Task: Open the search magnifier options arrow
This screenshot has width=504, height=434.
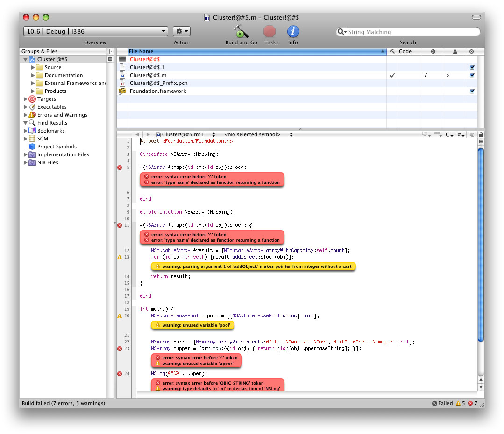Action: (341, 32)
